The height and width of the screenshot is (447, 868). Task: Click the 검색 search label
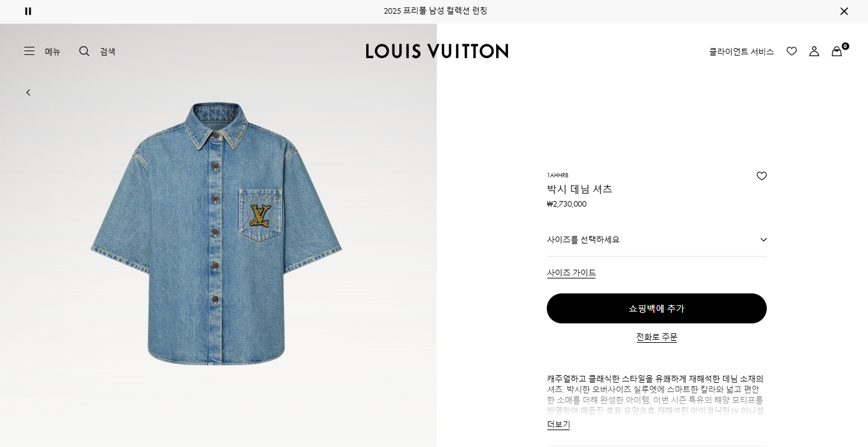(107, 51)
